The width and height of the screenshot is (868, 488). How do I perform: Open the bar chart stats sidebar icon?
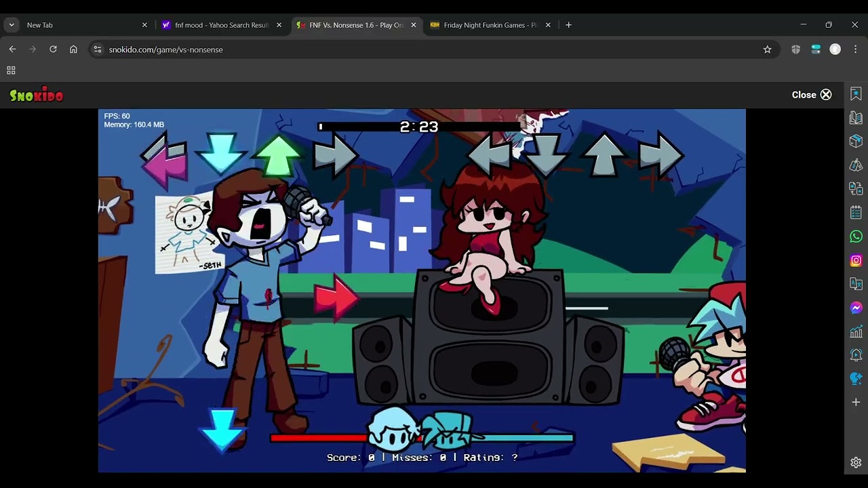tap(856, 331)
